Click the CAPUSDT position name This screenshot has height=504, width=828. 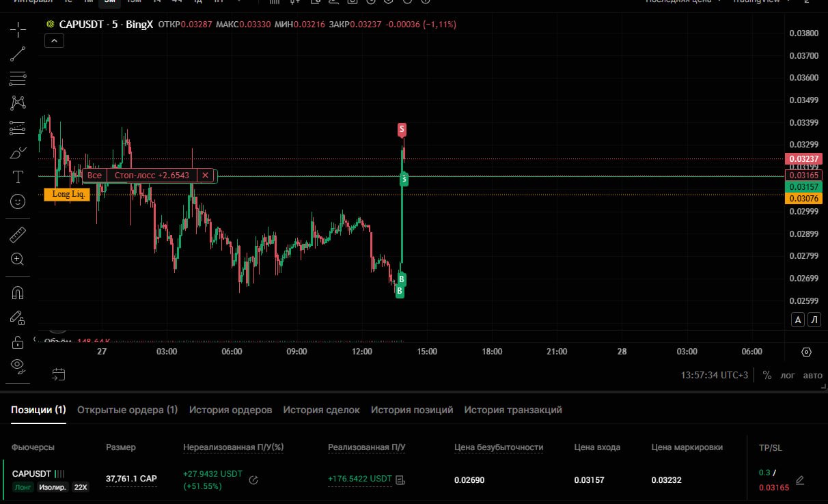tap(31, 473)
